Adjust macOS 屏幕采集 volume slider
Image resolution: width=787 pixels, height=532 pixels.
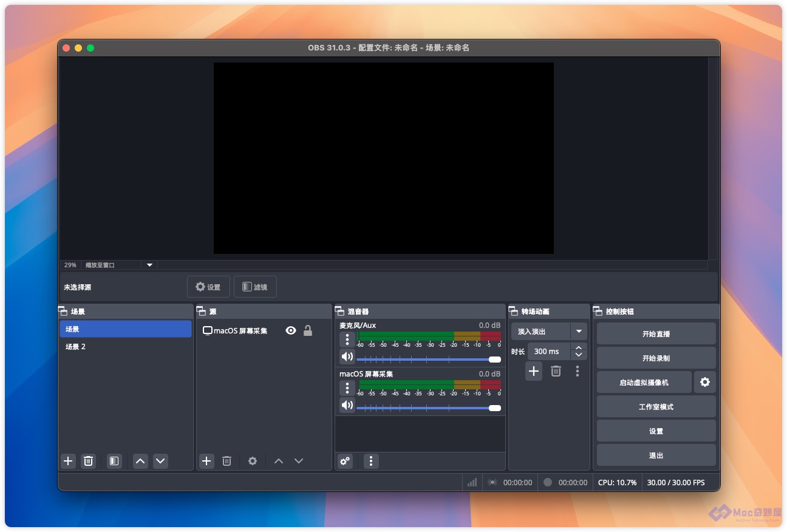coord(429,408)
